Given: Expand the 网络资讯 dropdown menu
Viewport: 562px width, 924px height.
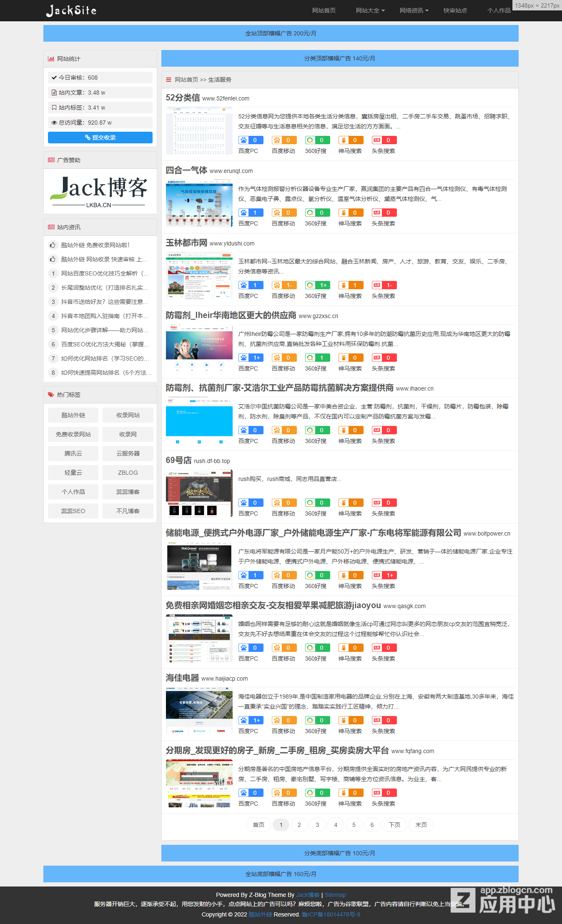Looking at the screenshot, I should 414,10.
